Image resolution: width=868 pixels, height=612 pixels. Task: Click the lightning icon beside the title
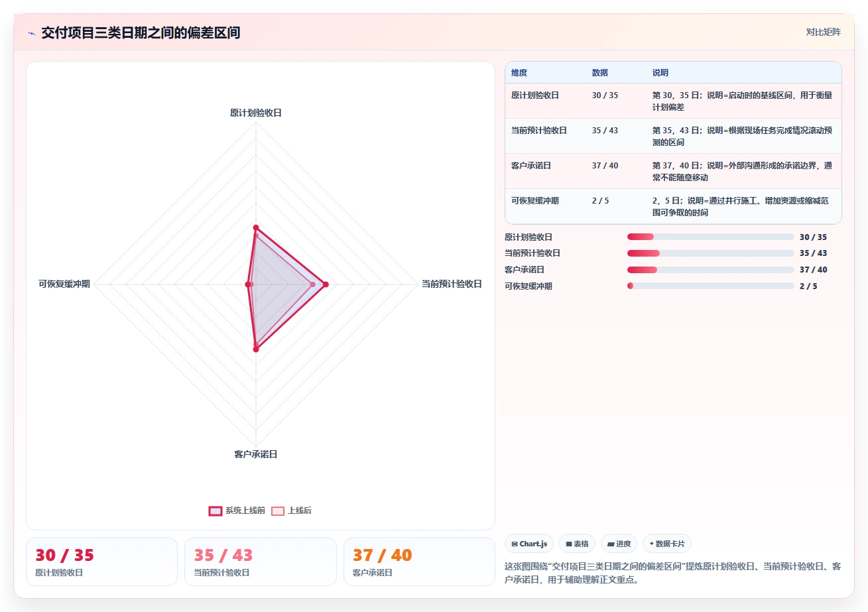point(31,33)
